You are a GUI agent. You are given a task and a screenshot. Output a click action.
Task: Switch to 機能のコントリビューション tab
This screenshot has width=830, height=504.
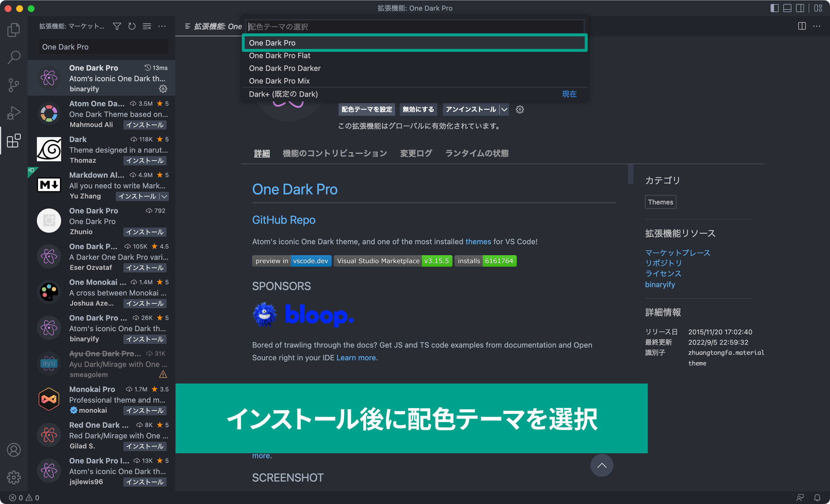335,153
